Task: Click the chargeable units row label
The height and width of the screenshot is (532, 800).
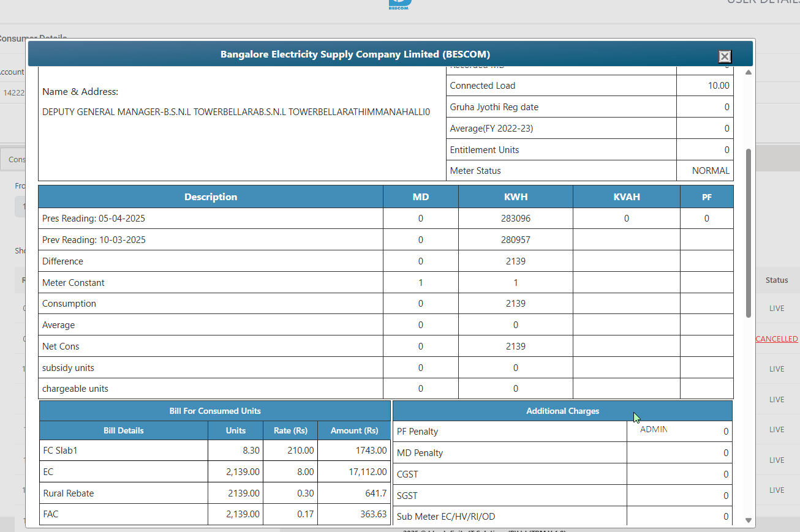Action: pos(75,389)
